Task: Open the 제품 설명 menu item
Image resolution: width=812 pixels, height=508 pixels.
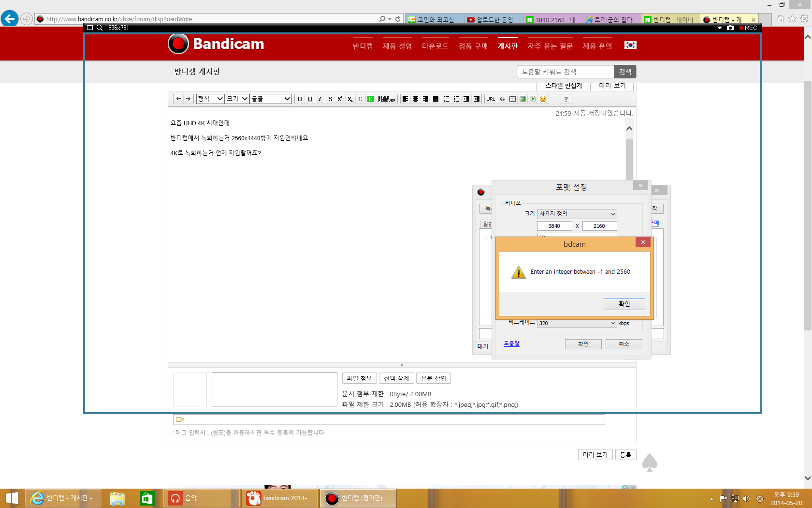Action: 397,46
